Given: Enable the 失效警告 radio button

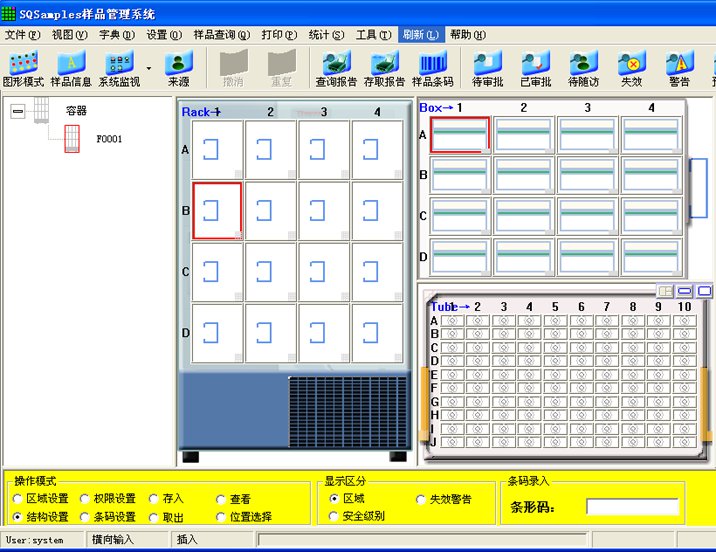Looking at the screenshot, I should 421,499.
